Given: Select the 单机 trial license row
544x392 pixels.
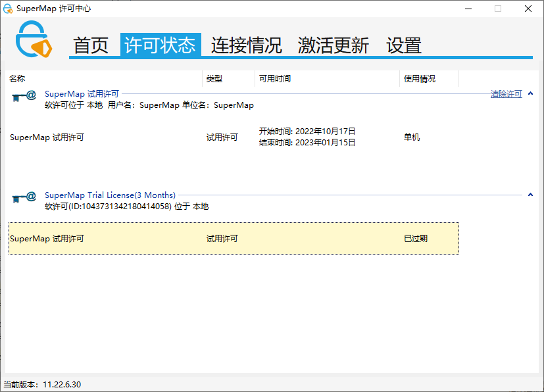Looking at the screenshot, I should (x=234, y=137).
